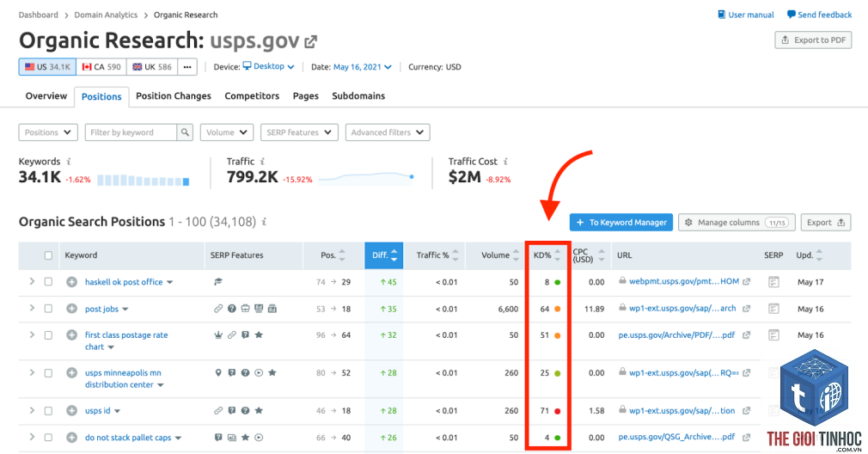View SERP snapshot for 'post jobs'

(x=773, y=309)
